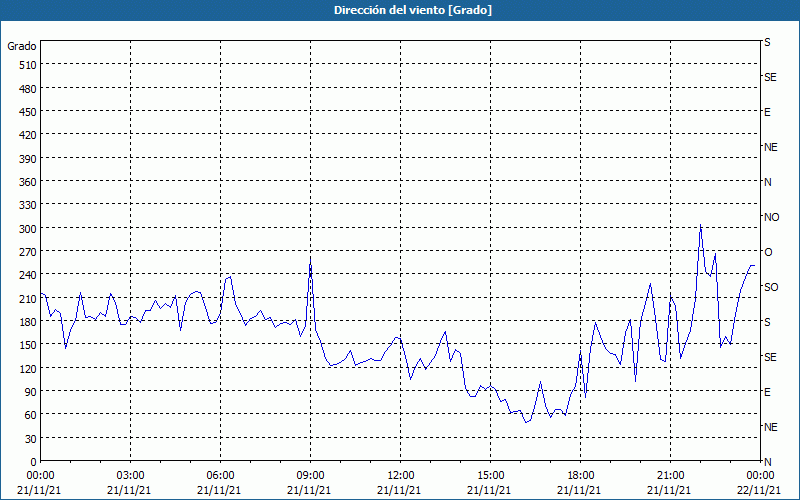The image size is (800, 500).
Task: Select the 270 value on the y-axis
Action: [x=28, y=252]
